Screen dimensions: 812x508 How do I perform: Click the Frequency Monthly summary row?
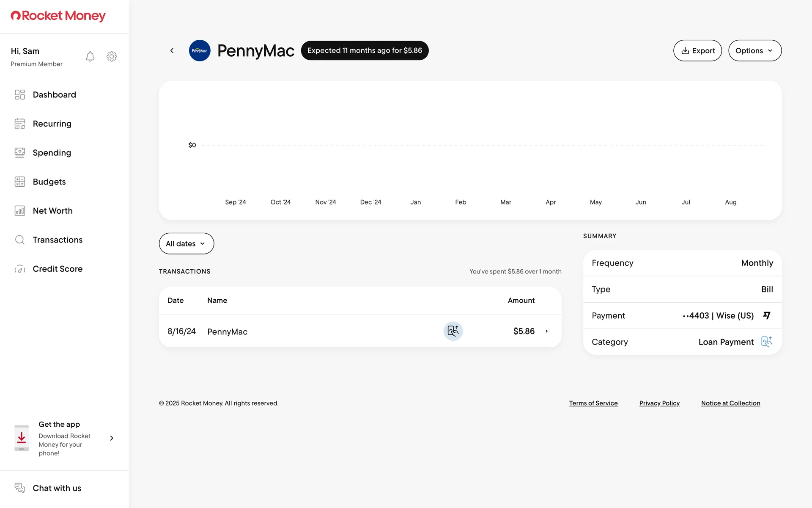click(x=682, y=263)
